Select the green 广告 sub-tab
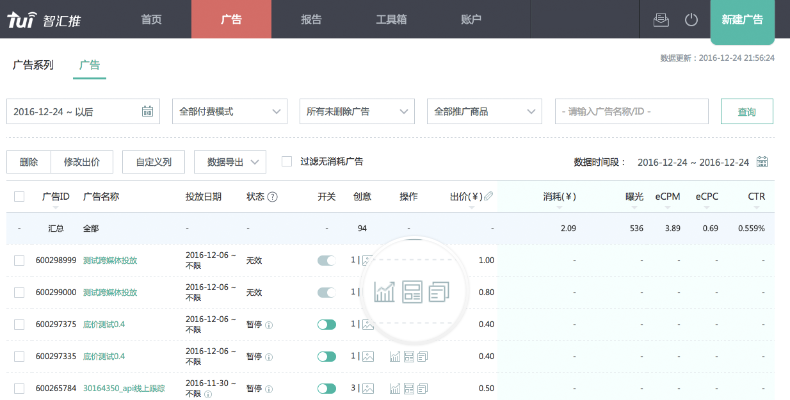The width and height of the screenshot is (790, 400). click(90, 65)
